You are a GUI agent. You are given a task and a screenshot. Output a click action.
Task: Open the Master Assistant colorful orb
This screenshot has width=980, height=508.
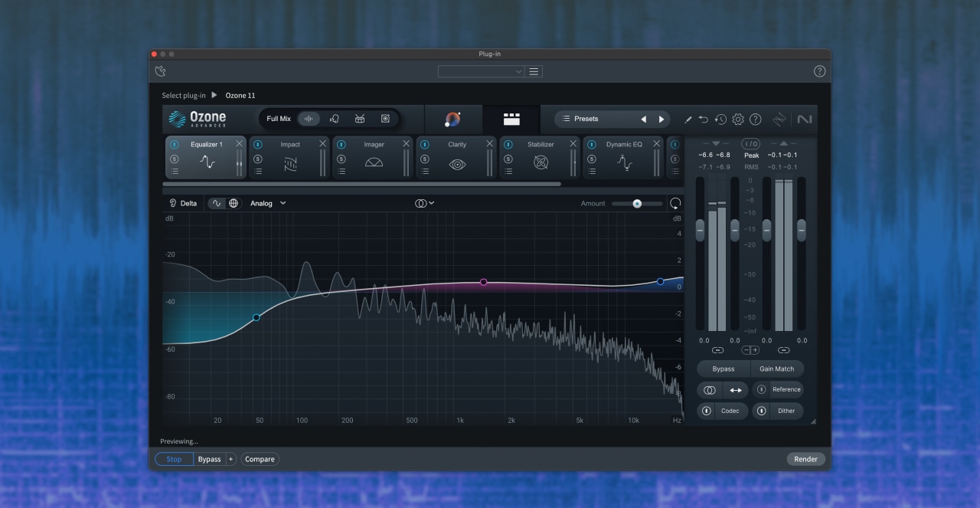coord(452,119)
